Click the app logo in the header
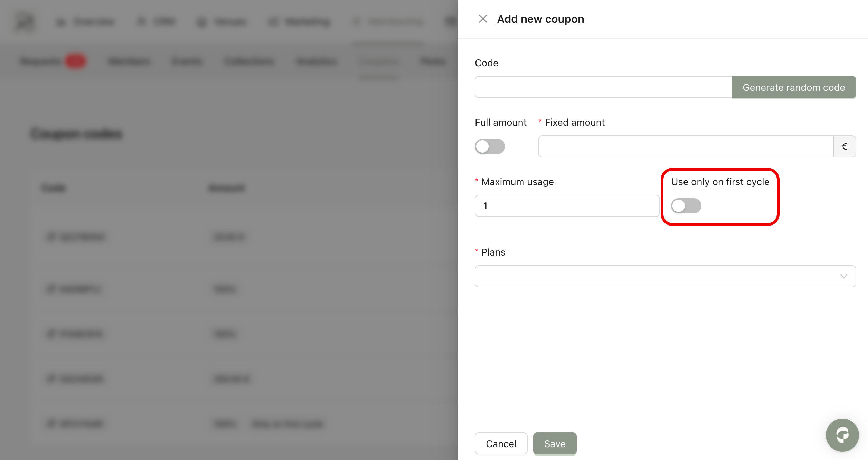Image resolution: width=868 pixels, height=460 pixels. click(25, 22)
